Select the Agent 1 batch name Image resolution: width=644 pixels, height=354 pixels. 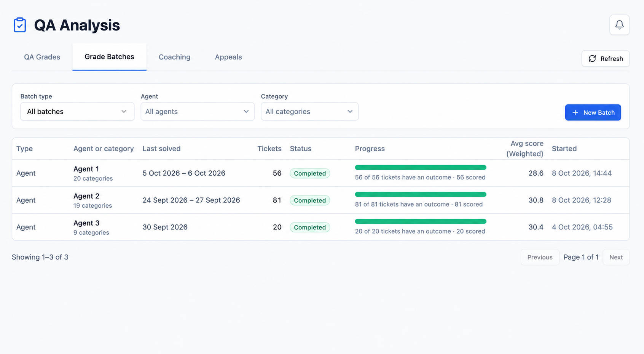(86, 169)
